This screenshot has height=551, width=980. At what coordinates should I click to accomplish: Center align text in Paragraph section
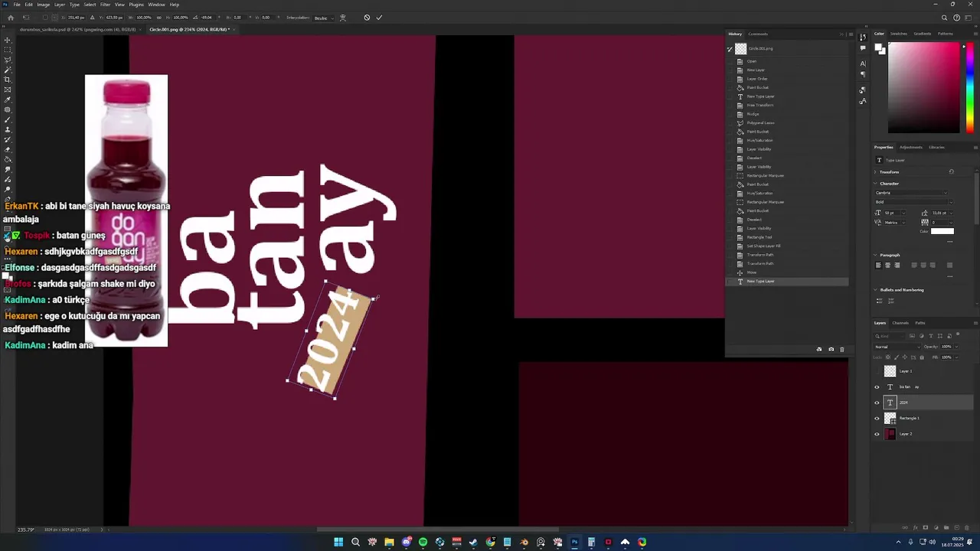[x=887, y=266]
